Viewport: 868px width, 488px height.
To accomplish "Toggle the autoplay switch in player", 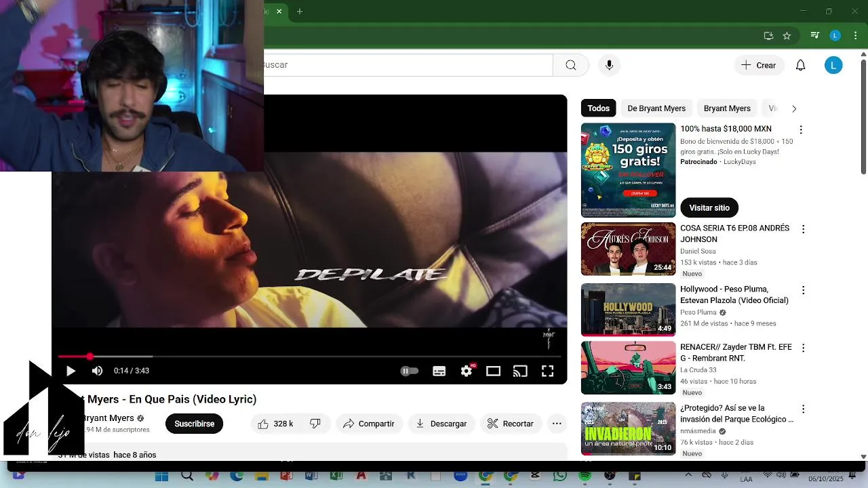I will pyautogui.click(x=409, y=371).
